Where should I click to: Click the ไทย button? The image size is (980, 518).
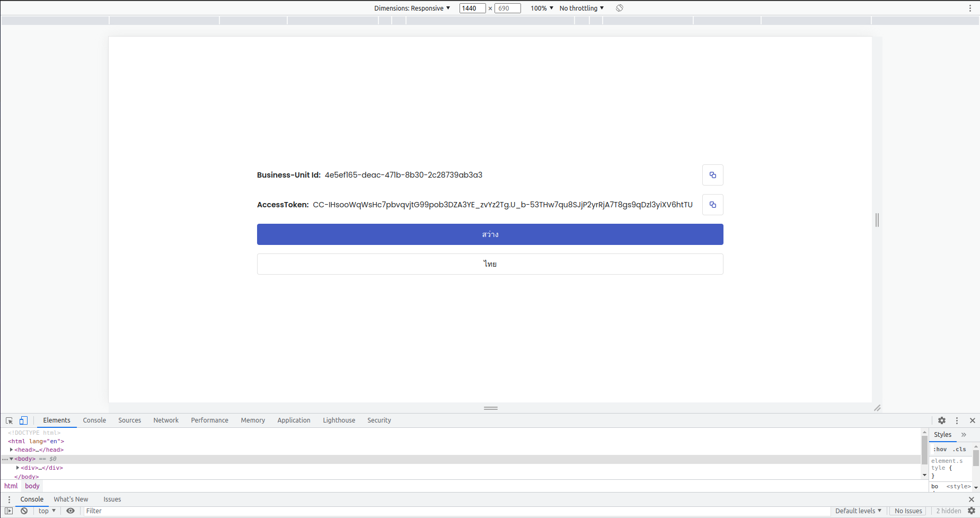pos(490,264)
